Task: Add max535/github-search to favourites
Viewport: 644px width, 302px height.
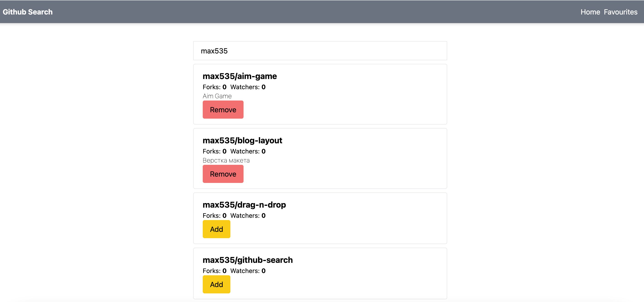Action: pos(217,284)
